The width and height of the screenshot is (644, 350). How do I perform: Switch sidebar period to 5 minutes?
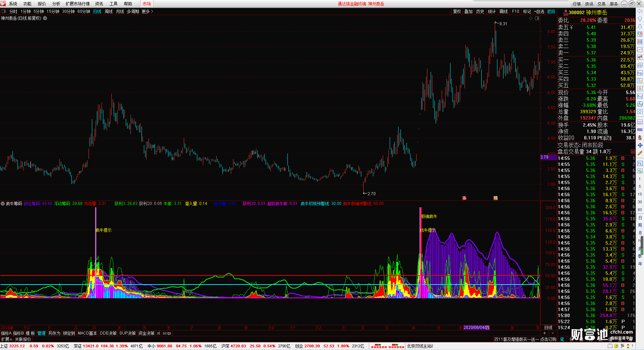click(640, 186)
